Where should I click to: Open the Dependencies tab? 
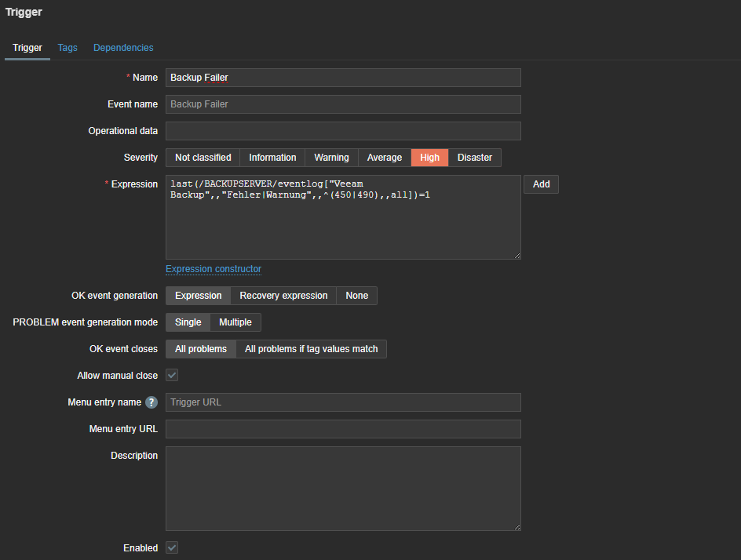(x=123, y=48)
